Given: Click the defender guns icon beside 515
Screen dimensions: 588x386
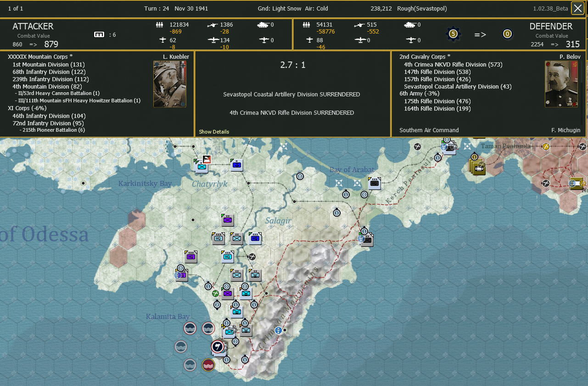Looking at the screenshot, I should coord(359,25).
